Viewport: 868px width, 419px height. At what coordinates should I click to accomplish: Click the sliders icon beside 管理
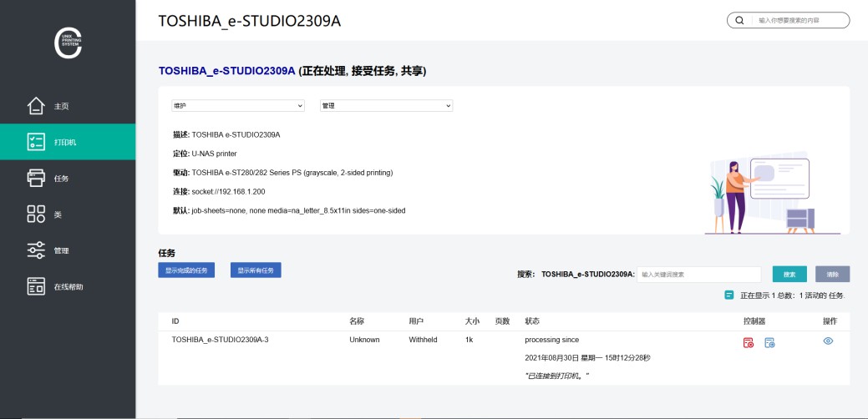click(36, 250)
